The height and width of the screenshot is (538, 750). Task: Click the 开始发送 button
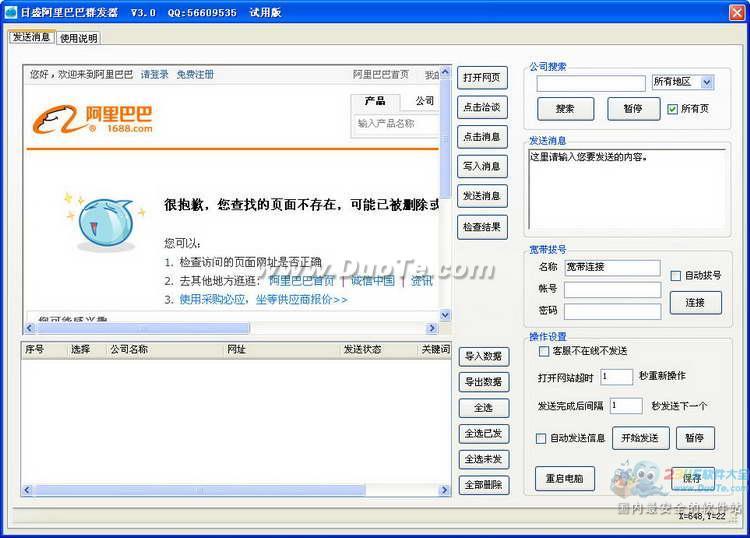point(640,438)
